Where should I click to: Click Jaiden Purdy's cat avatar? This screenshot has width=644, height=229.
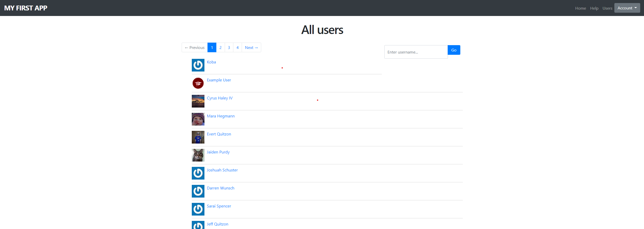point(198,155)
